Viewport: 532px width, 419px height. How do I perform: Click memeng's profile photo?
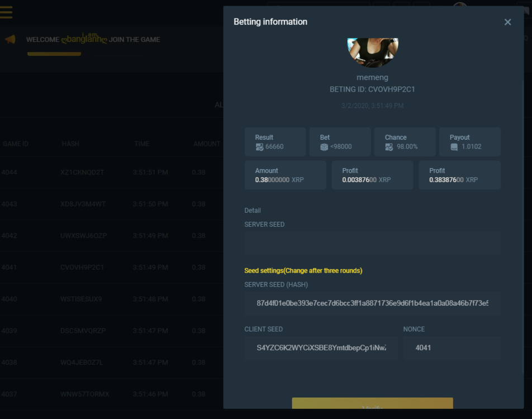(x=372, y=52)
